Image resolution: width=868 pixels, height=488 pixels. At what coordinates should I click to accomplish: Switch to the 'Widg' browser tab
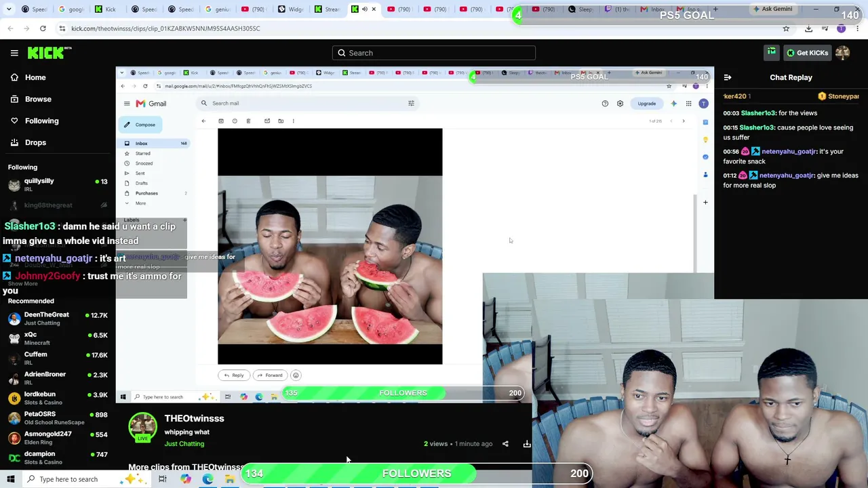[291, 9]
